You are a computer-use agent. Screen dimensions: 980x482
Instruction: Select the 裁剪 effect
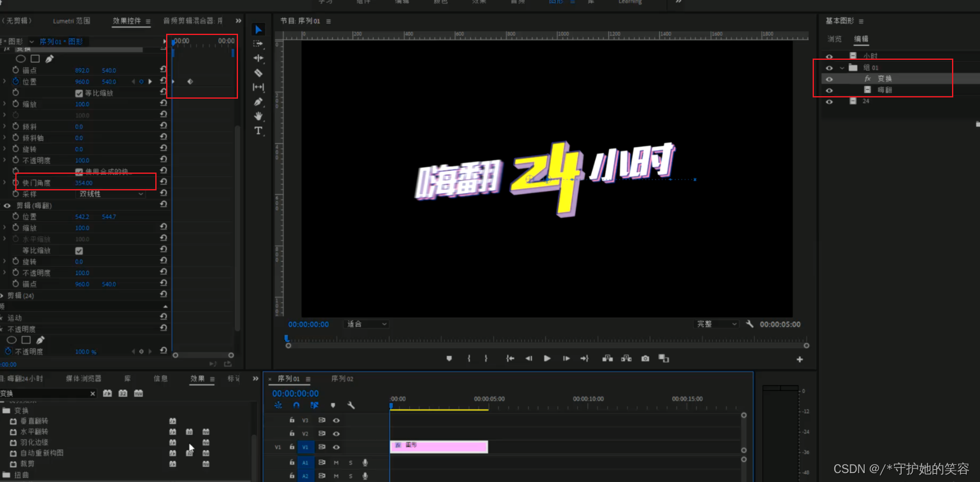(x=27, y=464)
